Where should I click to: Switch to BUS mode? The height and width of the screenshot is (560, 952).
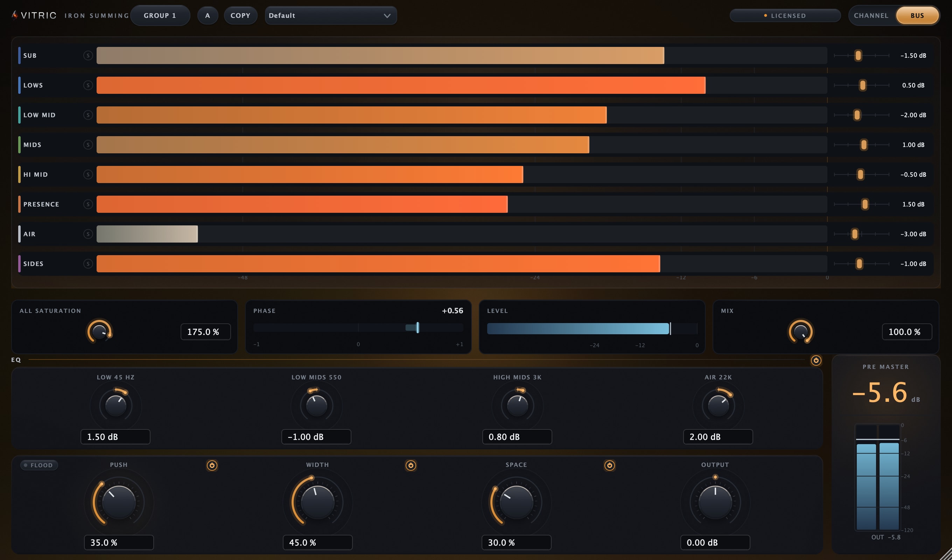(x=917, y=15)
